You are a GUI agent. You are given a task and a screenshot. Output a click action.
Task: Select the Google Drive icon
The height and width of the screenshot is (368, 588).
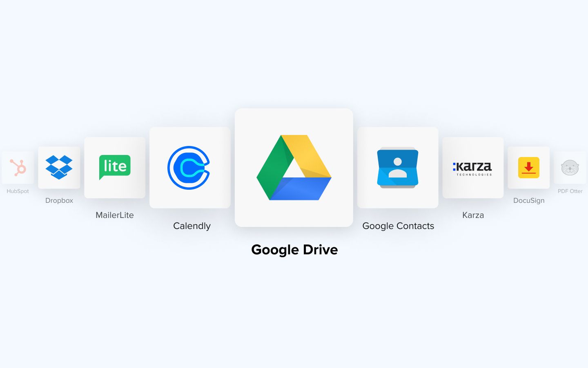click(x=294, y=168)
